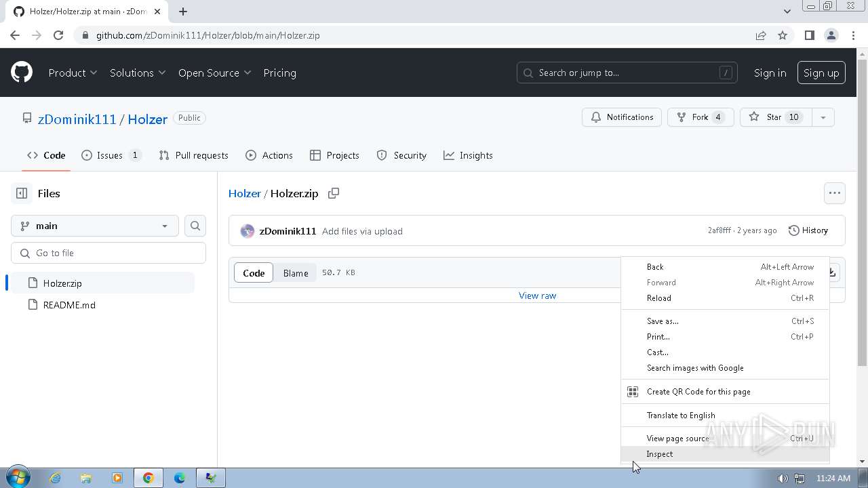
Task: Expand Product navigation dropdown
Action: coord(73,73)
